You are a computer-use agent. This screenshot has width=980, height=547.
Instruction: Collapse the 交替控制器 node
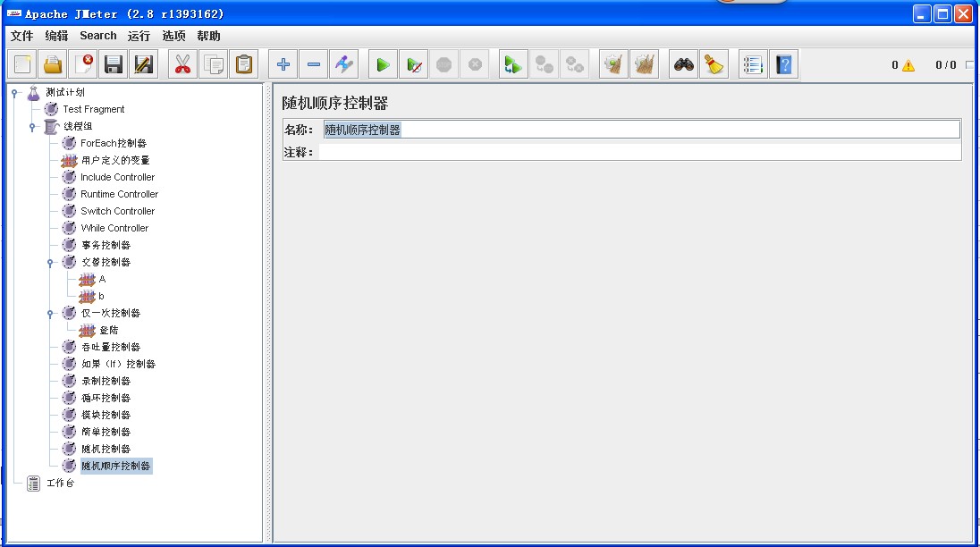coord(50,263)
